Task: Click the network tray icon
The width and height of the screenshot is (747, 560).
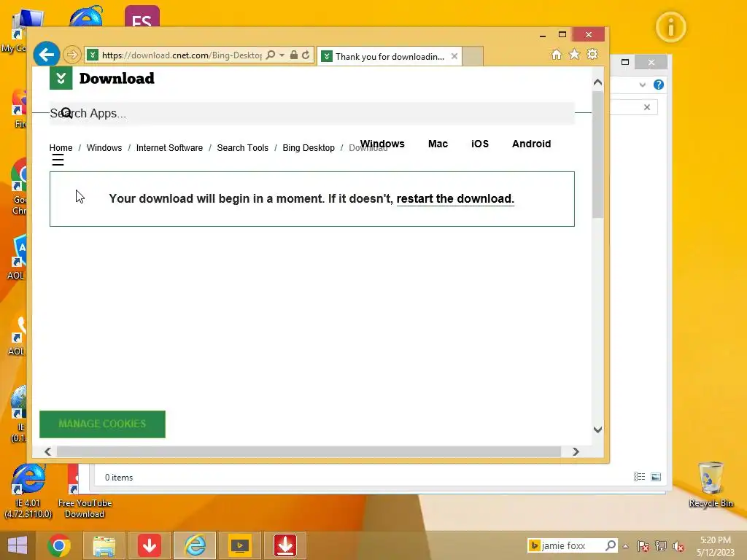Action: click(x=661, y=546)
